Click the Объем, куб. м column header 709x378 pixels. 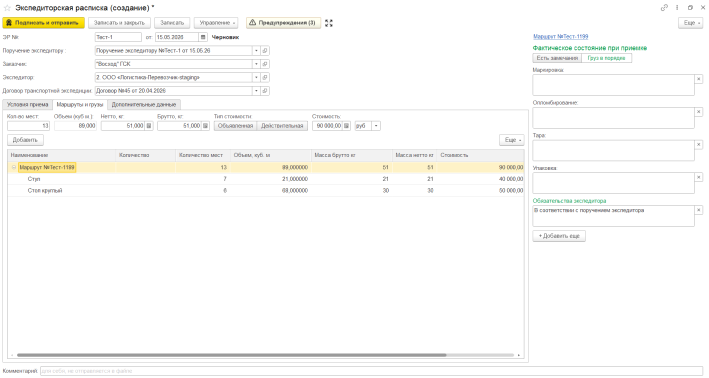click(270, 155)
